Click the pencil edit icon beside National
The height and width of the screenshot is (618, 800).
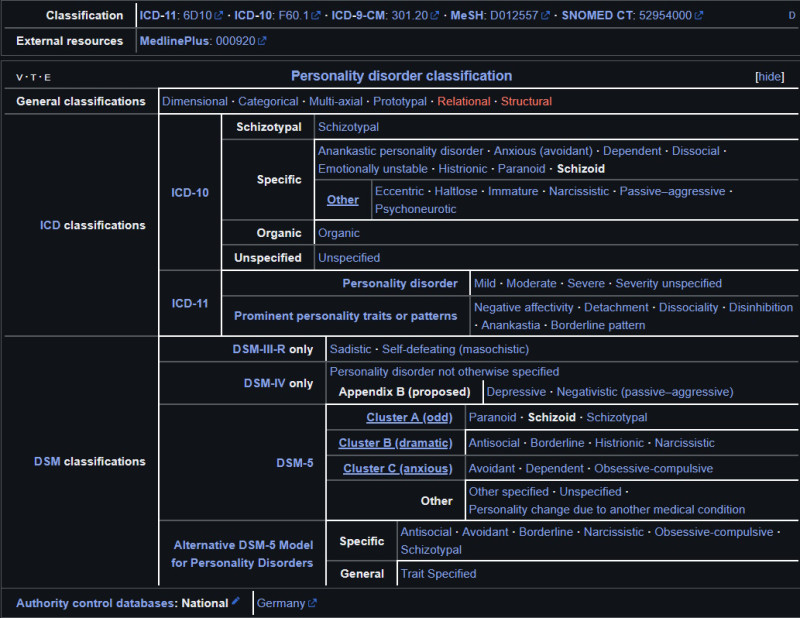tap(236, 602)
